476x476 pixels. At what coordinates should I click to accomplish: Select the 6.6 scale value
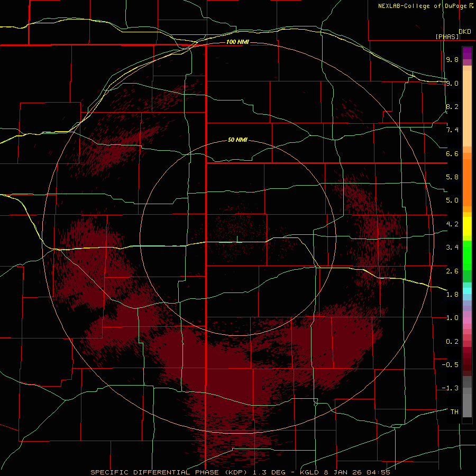452,153
